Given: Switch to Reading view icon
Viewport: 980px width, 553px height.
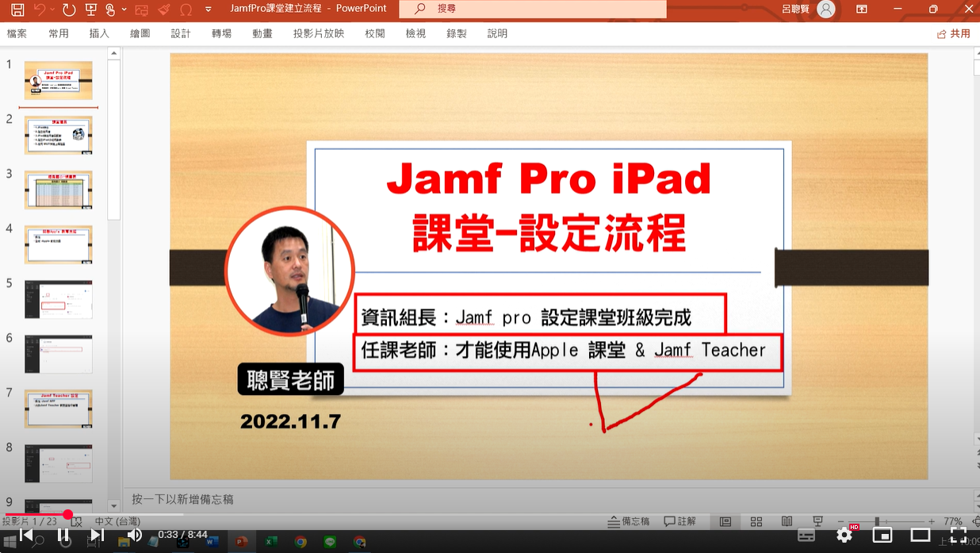Looking at the screenshot, I should pyautogui.click(x=787, y=521).
